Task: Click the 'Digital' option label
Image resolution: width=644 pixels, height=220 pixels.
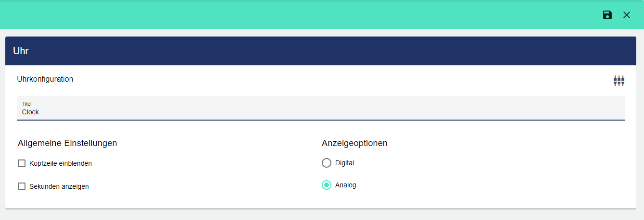Action: pyautogui.click(x=344, y=163)
